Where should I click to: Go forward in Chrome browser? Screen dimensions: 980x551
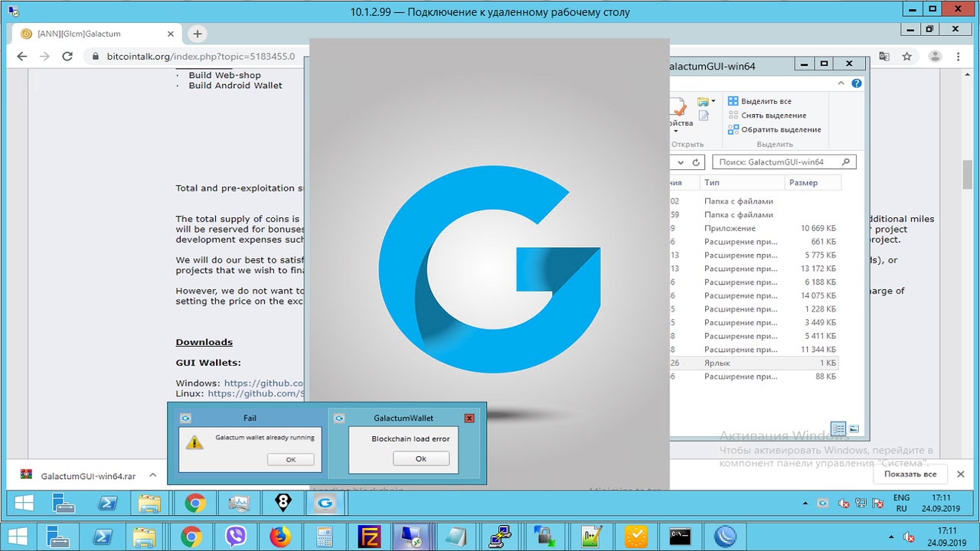click(44, 57)
